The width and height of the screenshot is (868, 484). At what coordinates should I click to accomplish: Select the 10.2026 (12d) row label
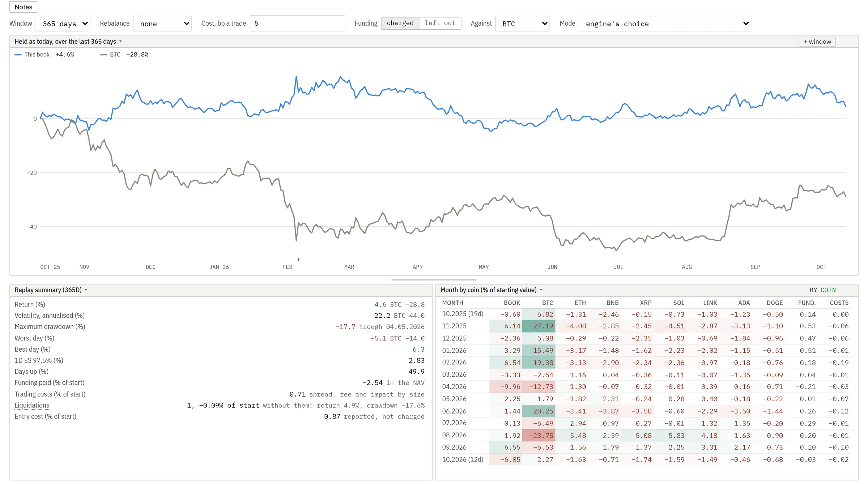click(x=463, y=460)
